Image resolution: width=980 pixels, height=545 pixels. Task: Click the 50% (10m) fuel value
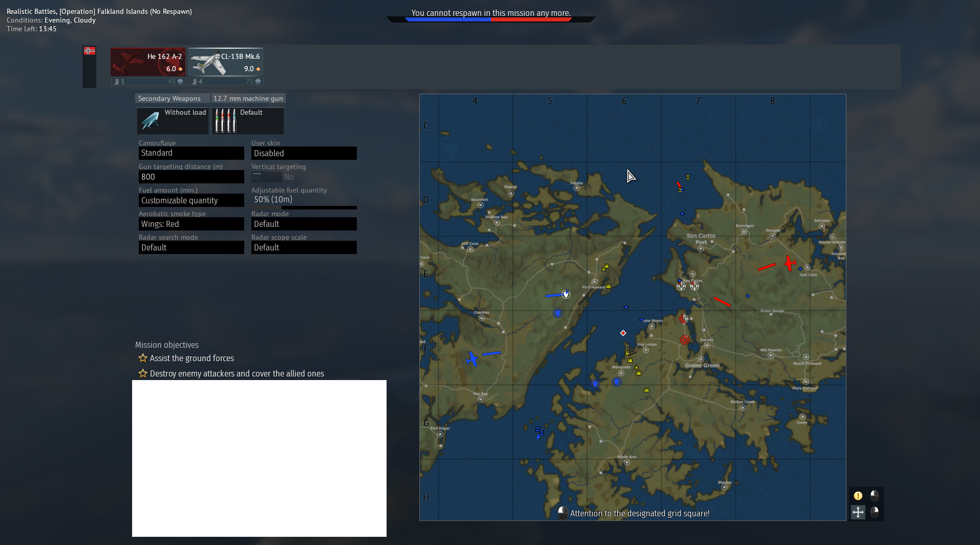273,199
